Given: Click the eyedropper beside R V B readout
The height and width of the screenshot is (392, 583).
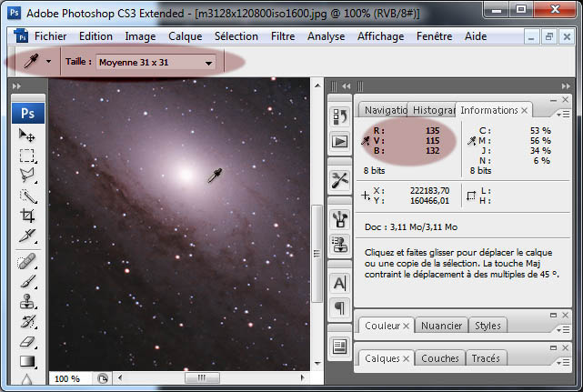Looking at the screenshot, I should [x=366, y=141].
